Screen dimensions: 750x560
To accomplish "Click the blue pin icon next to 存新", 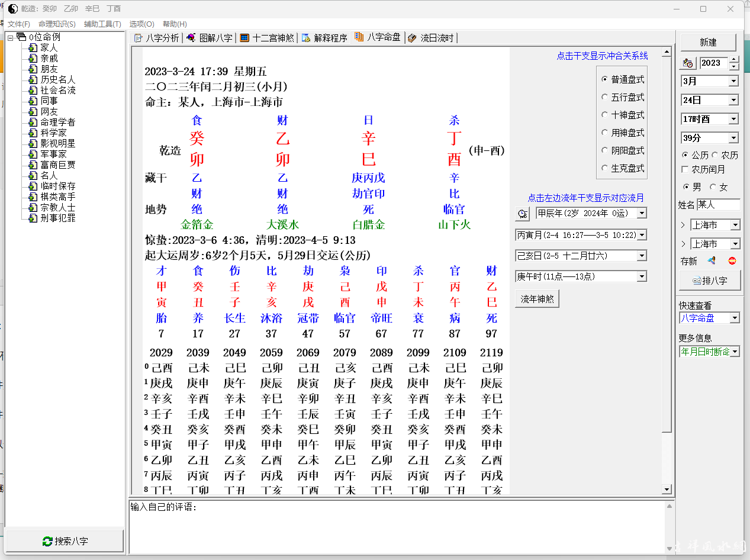I will coord(712,260).
